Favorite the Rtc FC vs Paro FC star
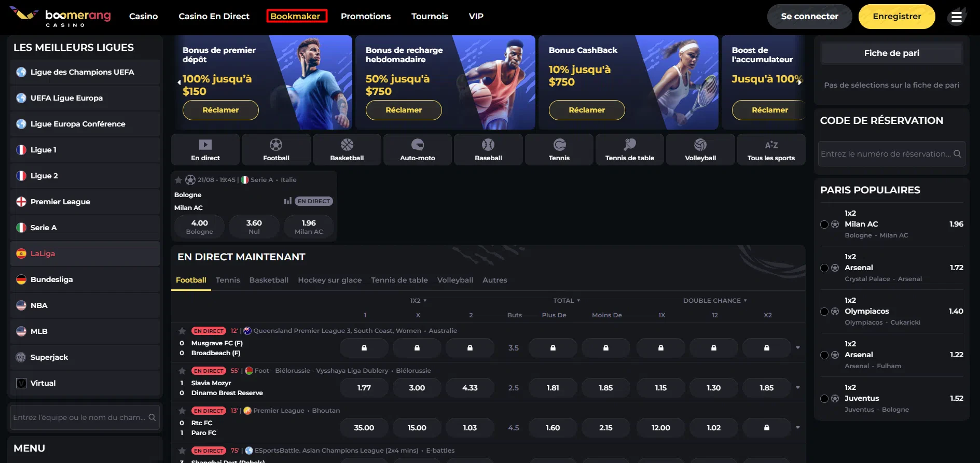 182,411
